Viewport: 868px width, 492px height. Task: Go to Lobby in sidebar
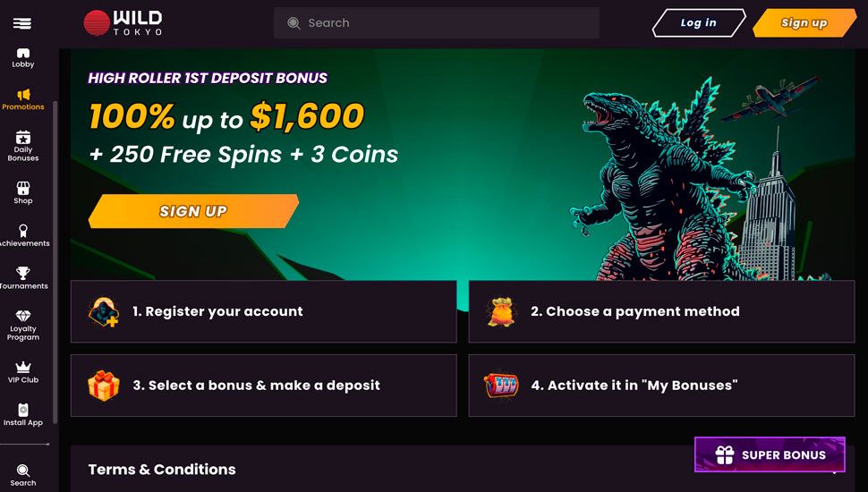23,56
